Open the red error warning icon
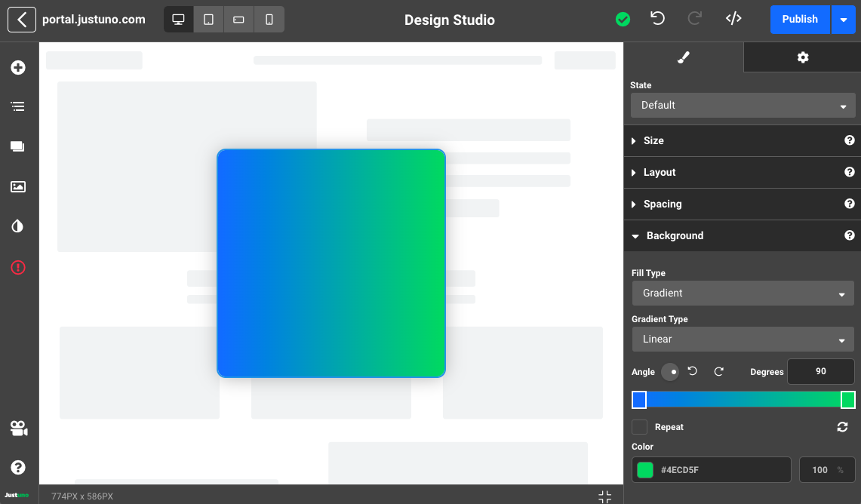This screenshot has height=504, width=861. 18,267
